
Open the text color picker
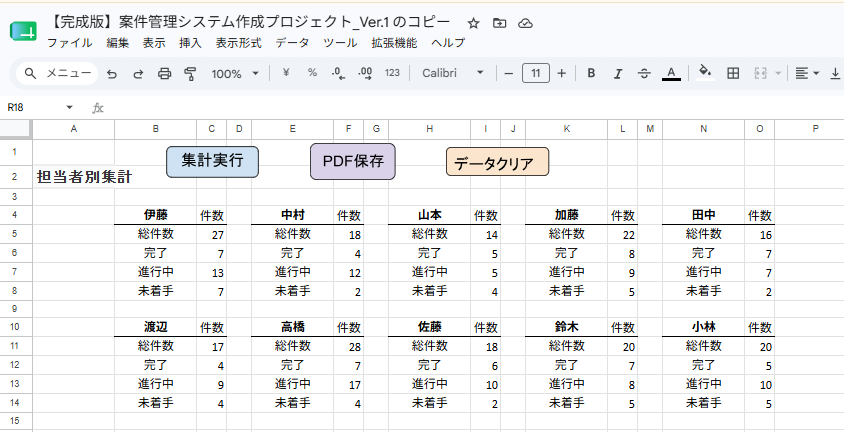[x=671, y=73]
